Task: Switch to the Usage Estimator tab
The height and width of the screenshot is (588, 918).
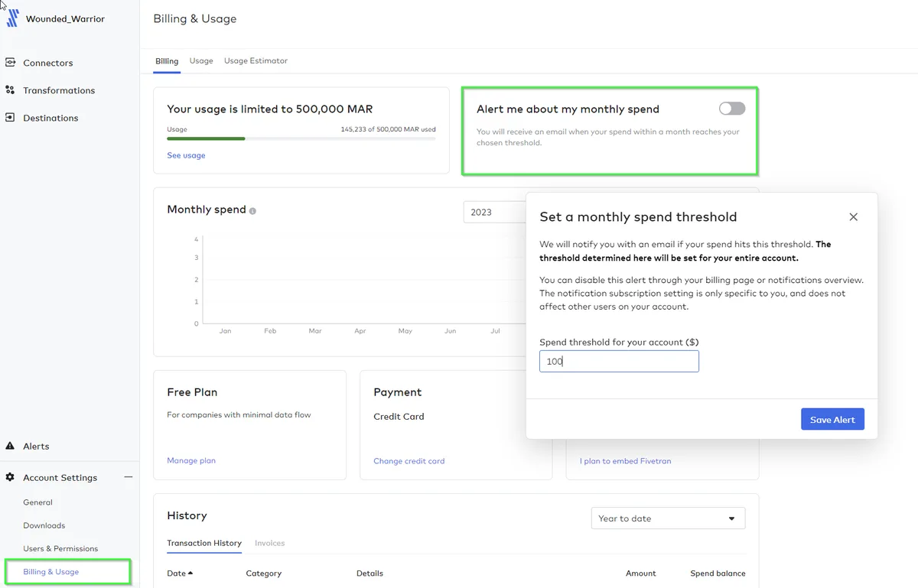Action: coord(256,61)
